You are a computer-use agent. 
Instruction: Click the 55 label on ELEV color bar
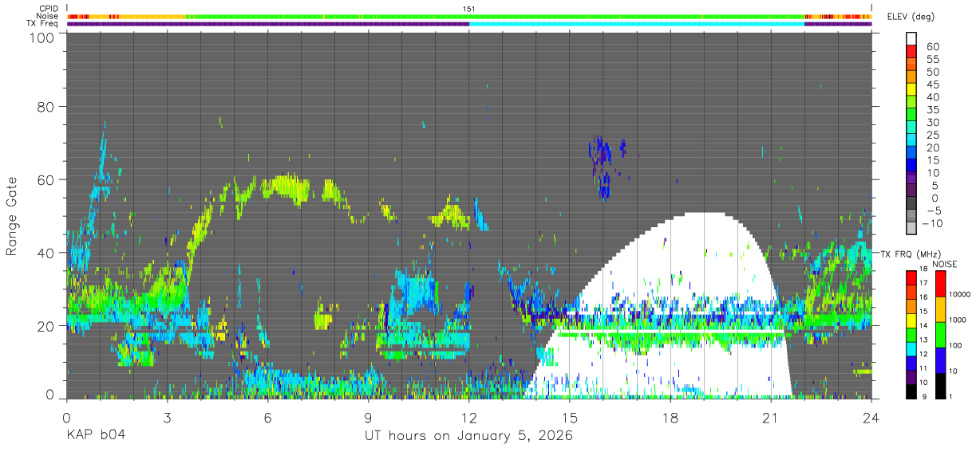[932, 59]
